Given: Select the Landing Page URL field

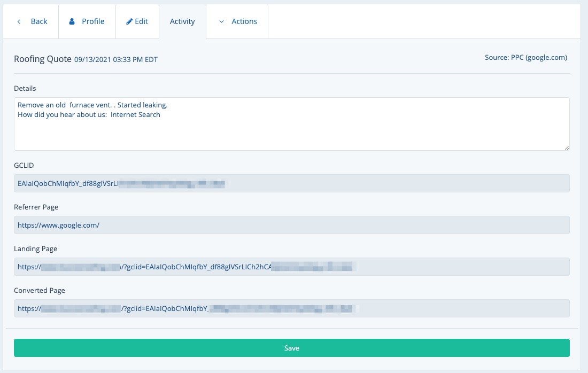Looking at the screenshot, I should (x=291, y=267).
